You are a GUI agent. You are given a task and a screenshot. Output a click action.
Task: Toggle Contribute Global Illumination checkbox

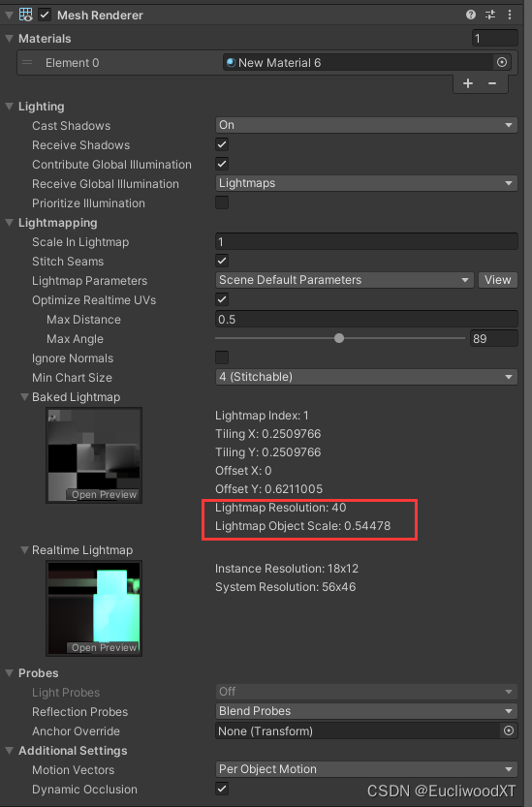click(x=222, y=164)
